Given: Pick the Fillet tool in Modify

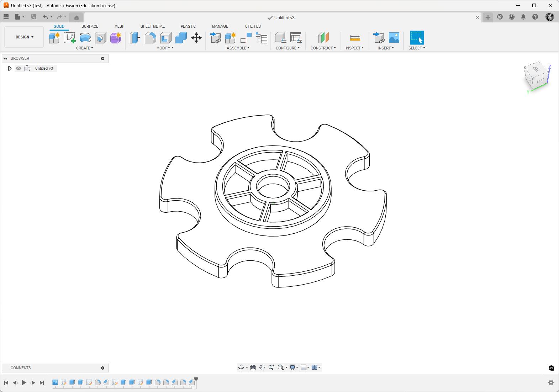Looking at the screenshot, I should coord(150,38).
